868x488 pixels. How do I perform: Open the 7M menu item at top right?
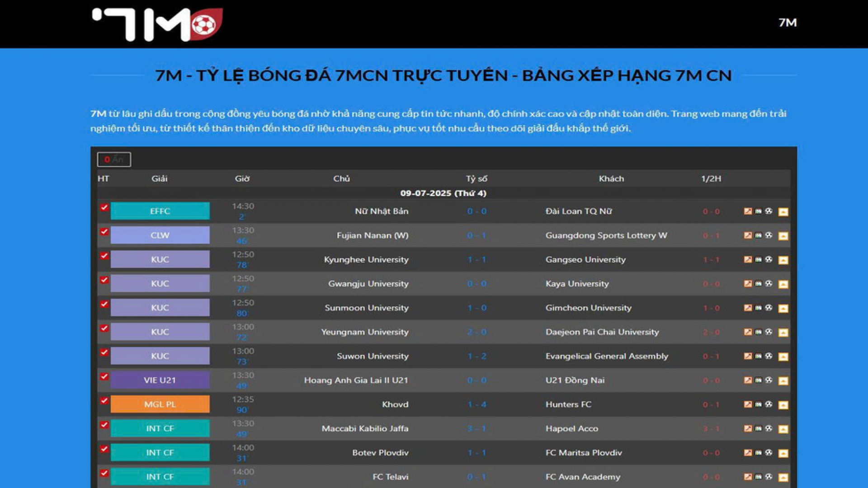(x=787, y=23)
